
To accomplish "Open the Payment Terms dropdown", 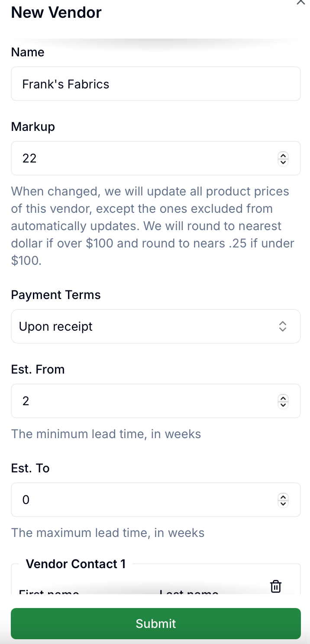I will [x=156, y=326].
